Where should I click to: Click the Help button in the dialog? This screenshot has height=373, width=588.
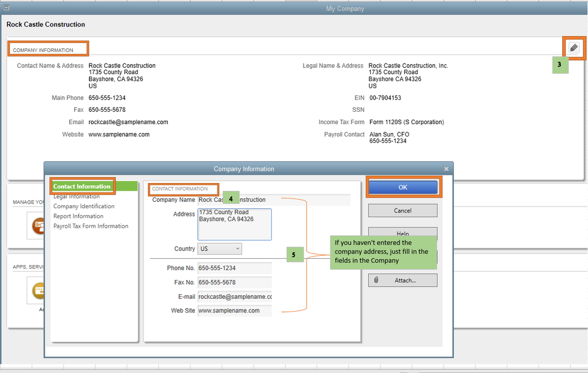(403, 232)
